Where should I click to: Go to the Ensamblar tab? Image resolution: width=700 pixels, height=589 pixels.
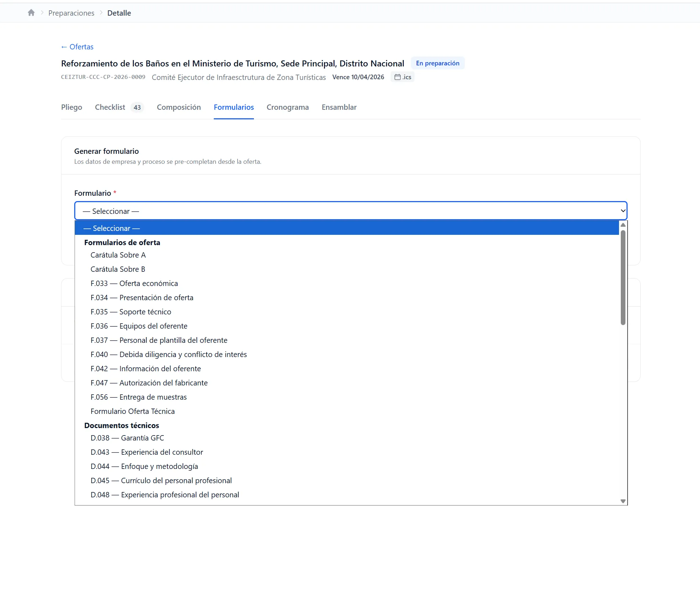[x=339, y=107]
